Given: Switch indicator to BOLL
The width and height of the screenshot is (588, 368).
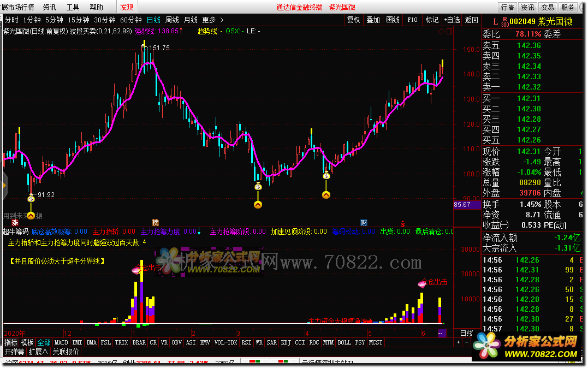Looking at the screenshot, I should pyautogui.click(x=345, y=342).
